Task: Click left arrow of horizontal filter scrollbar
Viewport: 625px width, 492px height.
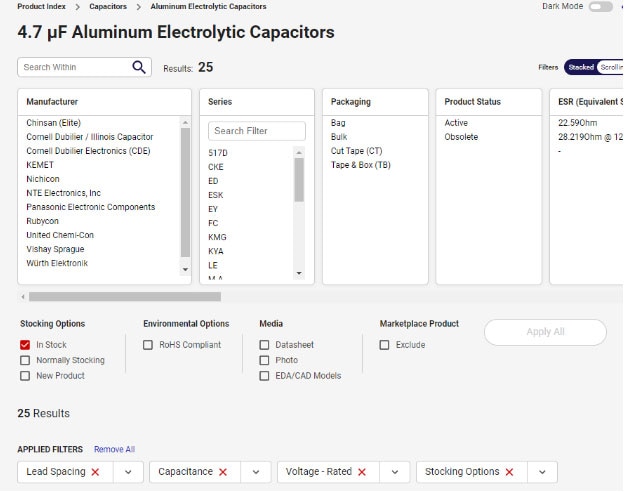Action: pos(23,297)
